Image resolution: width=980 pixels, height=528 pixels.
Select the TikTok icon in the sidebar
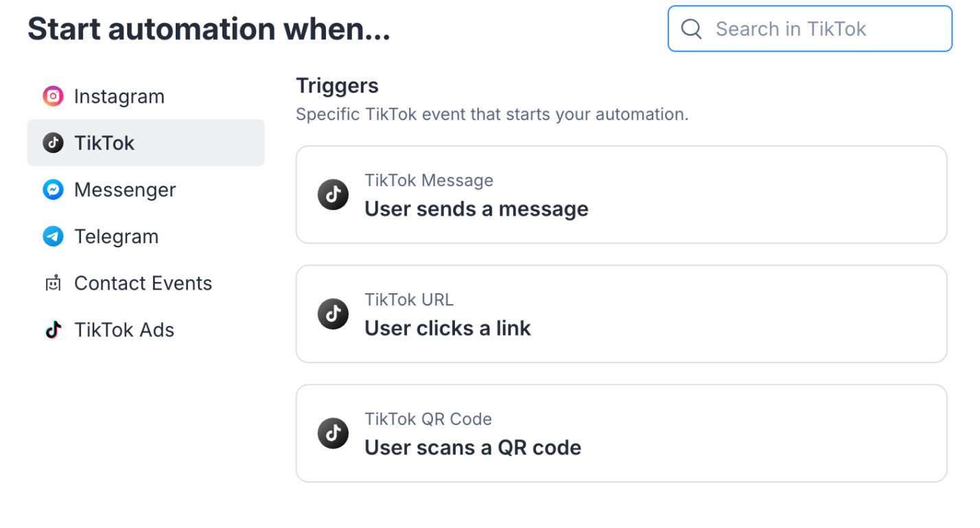pyautogui.click(x=53, y=143)
